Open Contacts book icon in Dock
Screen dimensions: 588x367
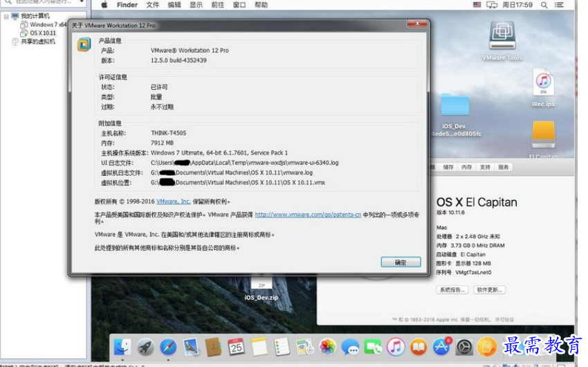(x=213, y=347)
